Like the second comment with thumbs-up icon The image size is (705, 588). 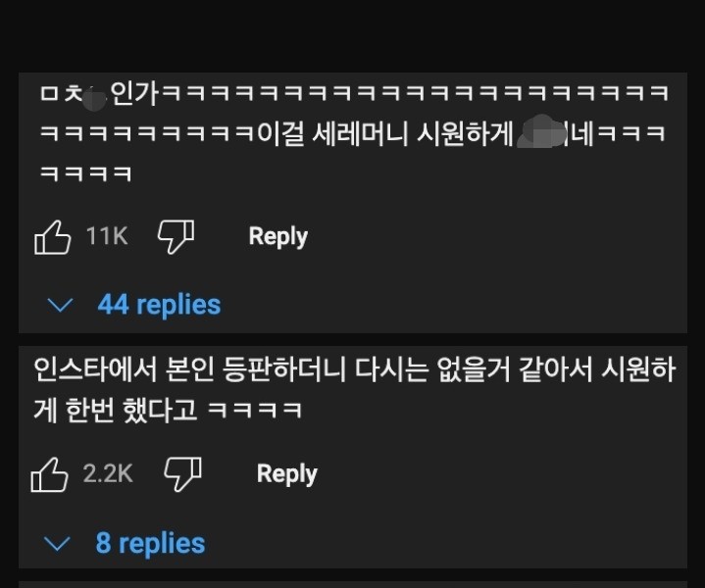[x=49, y=474]
